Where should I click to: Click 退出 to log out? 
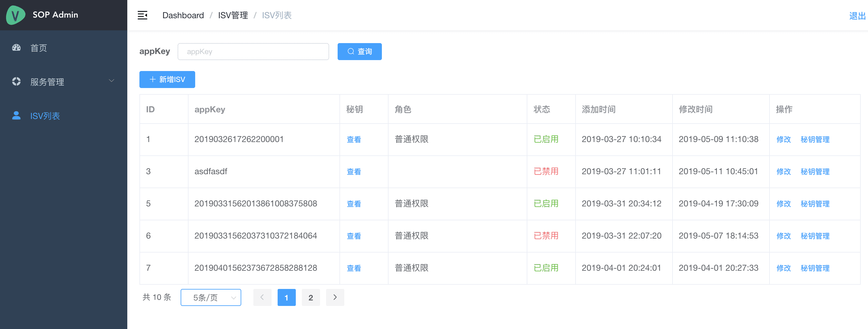coord(857,15)
